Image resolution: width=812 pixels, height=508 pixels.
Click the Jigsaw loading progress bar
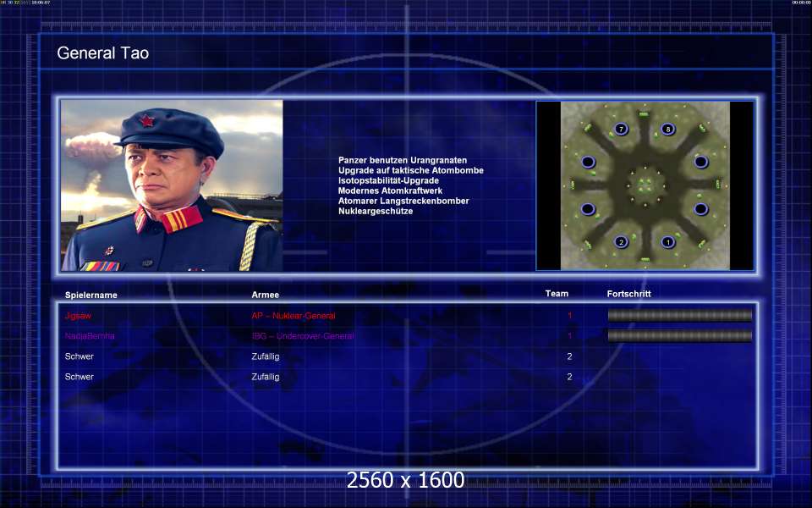[x=679, y=316]
